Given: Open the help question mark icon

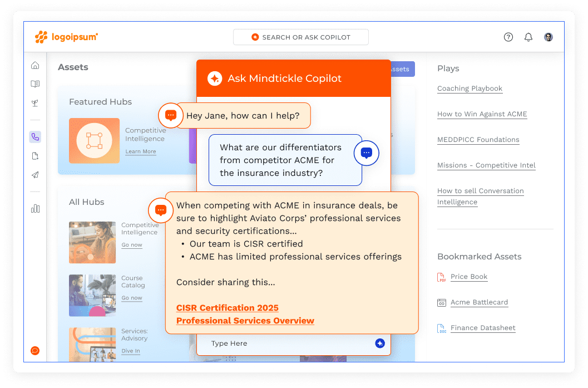Looking at the screenshot, I should 508,37.
